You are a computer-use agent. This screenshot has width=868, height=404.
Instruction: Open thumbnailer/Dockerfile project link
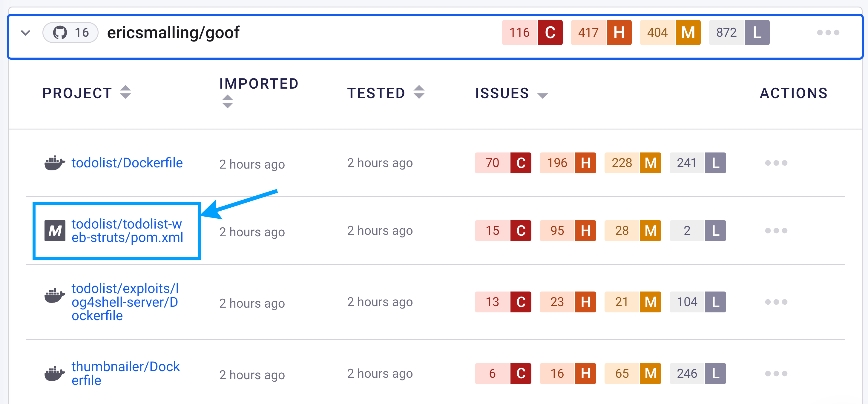tap(125, 373)
